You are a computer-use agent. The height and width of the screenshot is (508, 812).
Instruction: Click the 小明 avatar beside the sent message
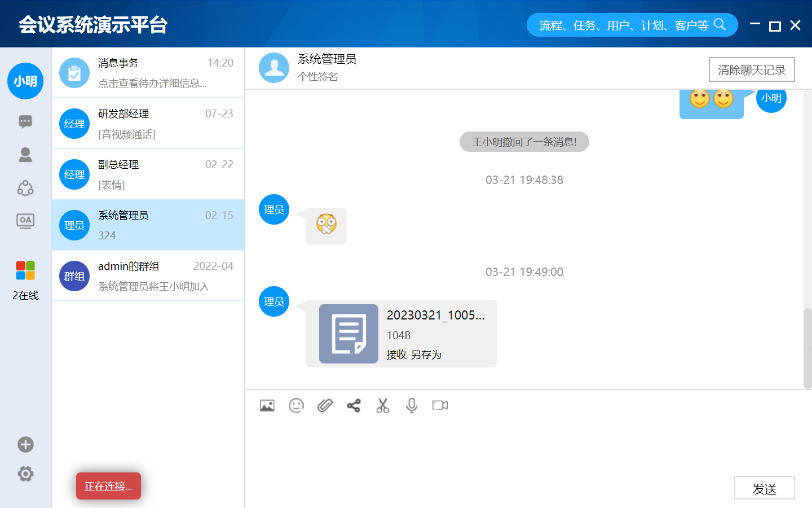click(x=771, y=98)
